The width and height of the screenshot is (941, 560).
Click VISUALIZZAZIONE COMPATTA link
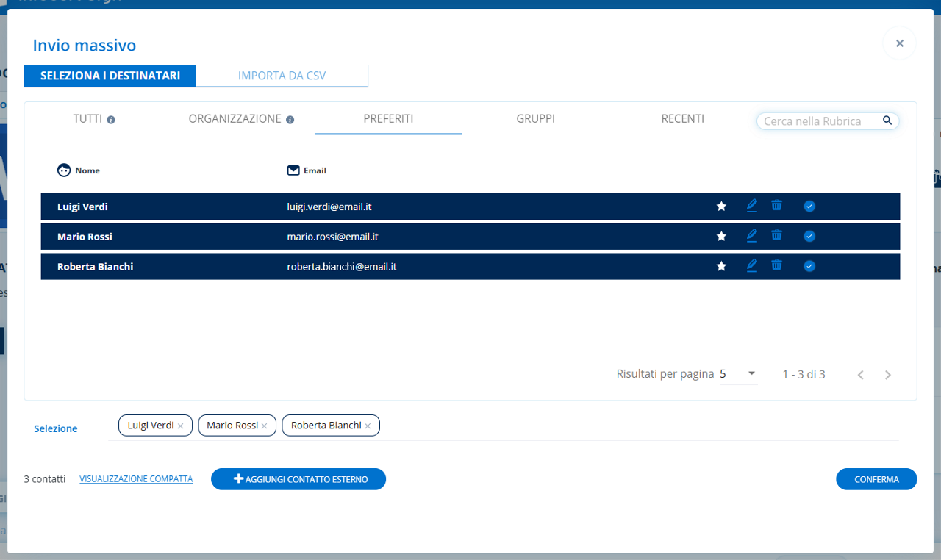click(136, 479)
